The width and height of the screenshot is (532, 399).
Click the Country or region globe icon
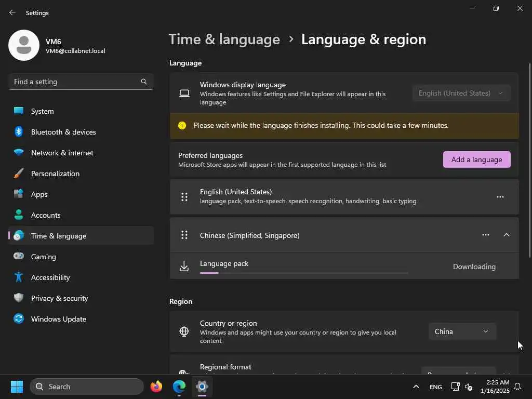(184, 331)
